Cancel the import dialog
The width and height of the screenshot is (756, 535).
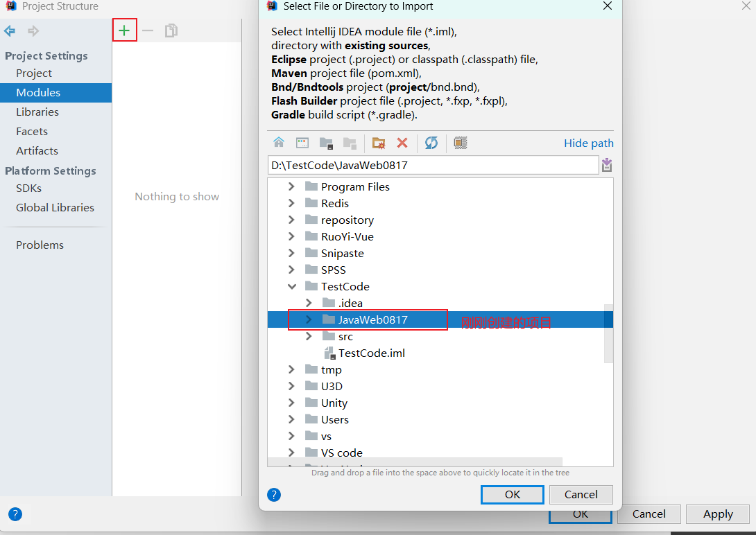point(581,495)
